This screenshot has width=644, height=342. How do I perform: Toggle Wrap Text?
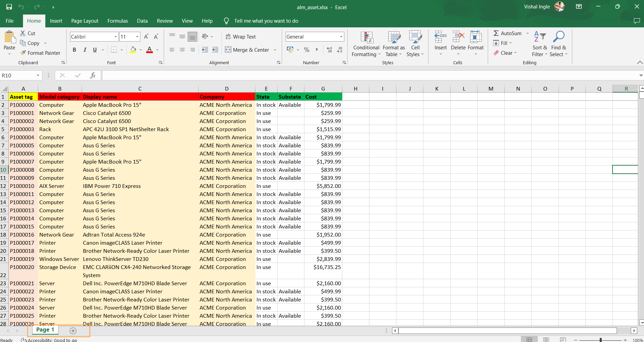pos(240,36)
